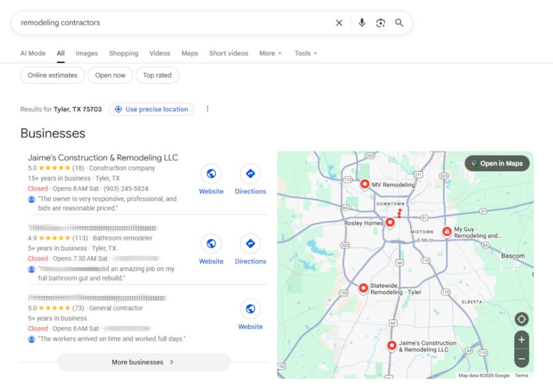Image resolution: width=553 pixels, height=392 pixels.
Task: Enable the Top rated filter
Action: 157,75
